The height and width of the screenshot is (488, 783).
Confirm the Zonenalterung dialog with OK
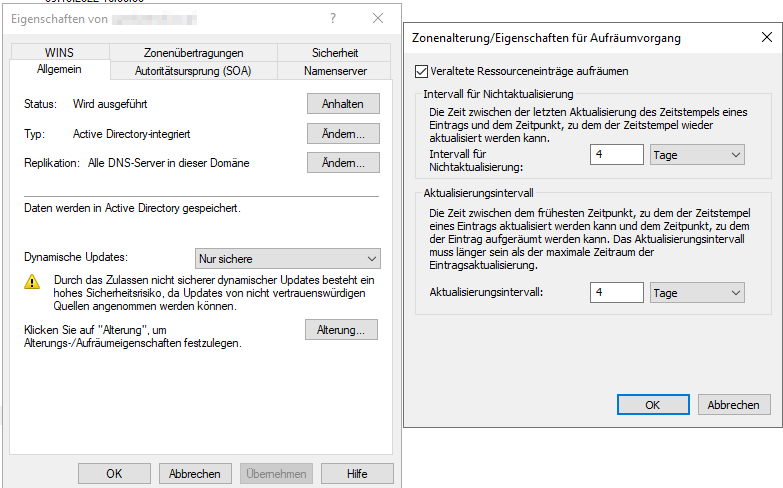[653, 405]
